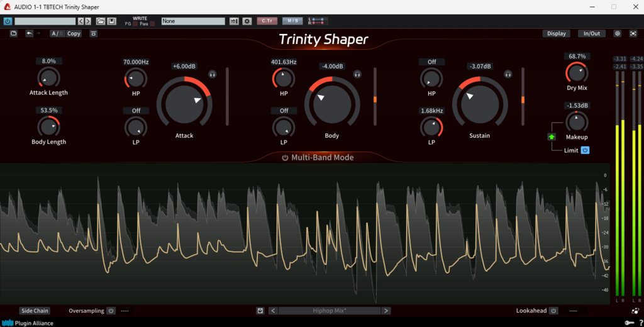Edit the Attack HP frequency 70.000Hz
Viewport: 644px width, 327px height.
pos(136,62)
